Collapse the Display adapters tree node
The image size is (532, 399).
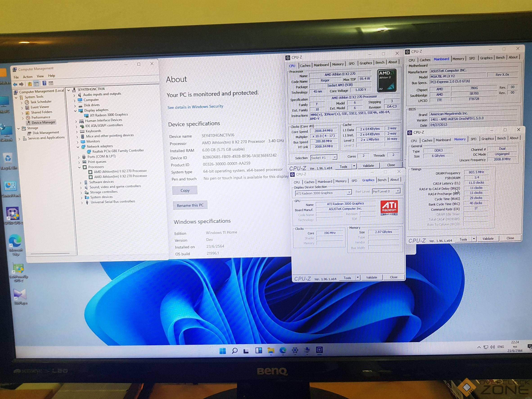pos(75,111)
